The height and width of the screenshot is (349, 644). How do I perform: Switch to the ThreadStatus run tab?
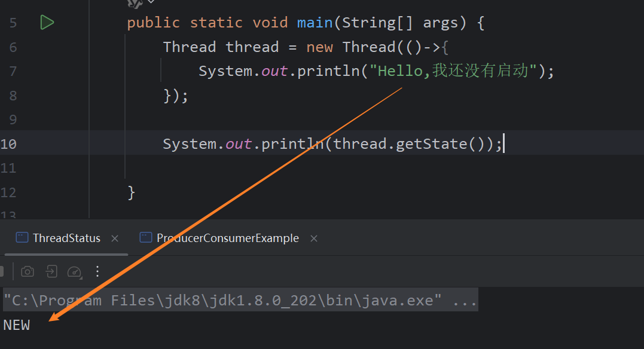click(x=66, y=238)
